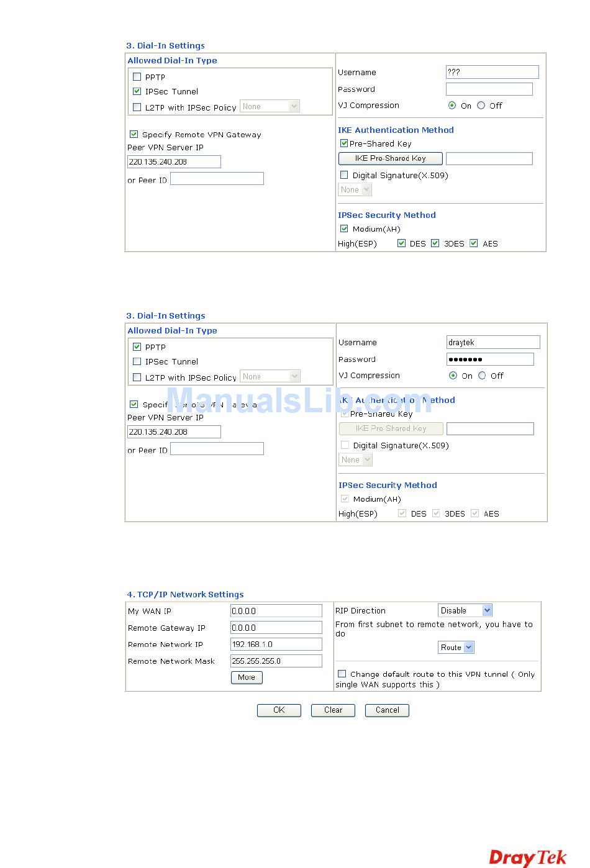
Task: Focus Remote Gateway IP field
Action: coord(276,628)
